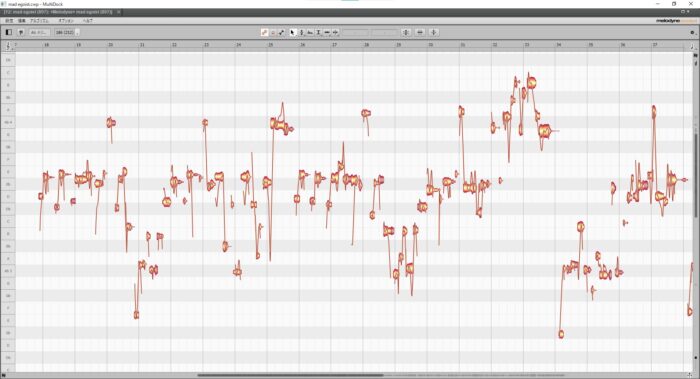Click the horizontal scrollbar at the bottom

pos(290,375)
